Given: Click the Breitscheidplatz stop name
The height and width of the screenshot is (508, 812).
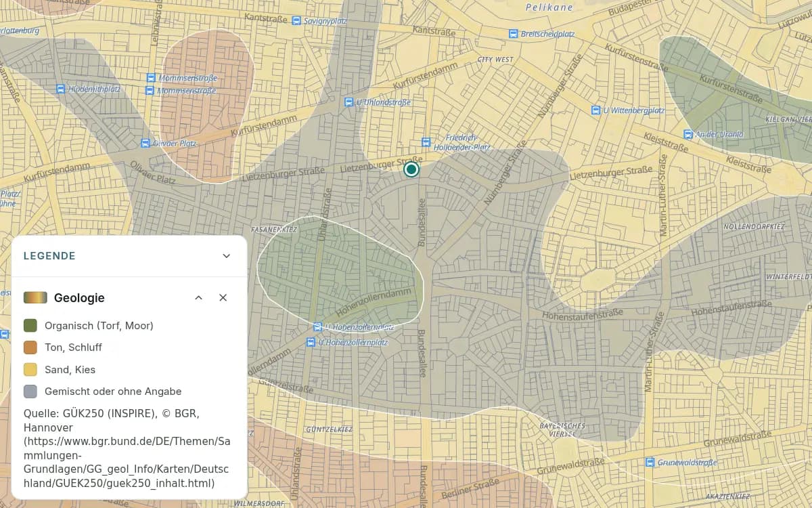Looking at the screenshot, I should tap(547, 33).
